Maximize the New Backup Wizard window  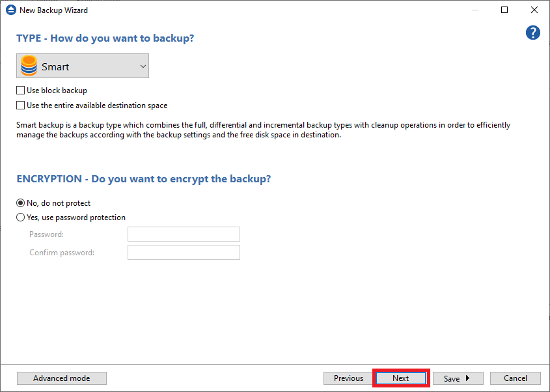(504, 10)
